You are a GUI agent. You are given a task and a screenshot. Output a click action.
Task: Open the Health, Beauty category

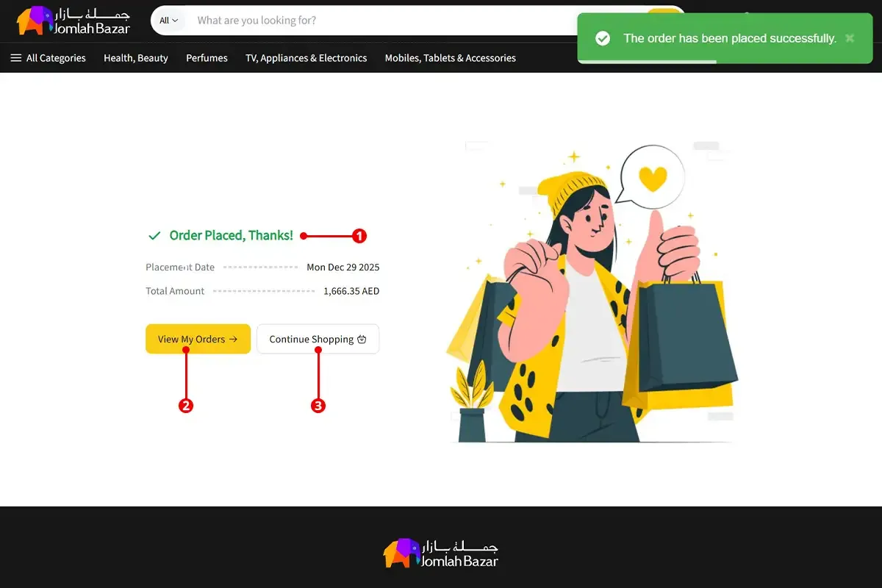pyautogui.click(x=136, y=58)
